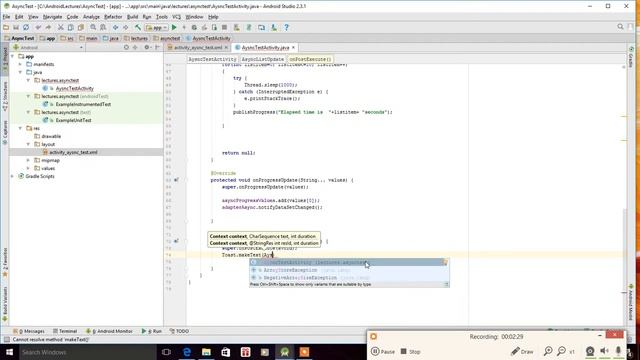
Task: Open the Android project view dropdown
Action: [48, 48]
